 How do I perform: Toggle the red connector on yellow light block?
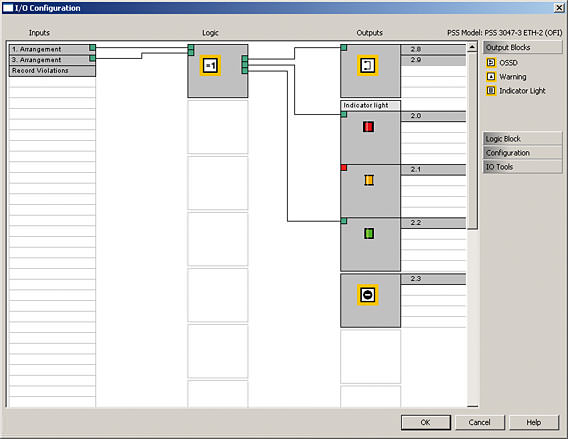pos(344,168)
